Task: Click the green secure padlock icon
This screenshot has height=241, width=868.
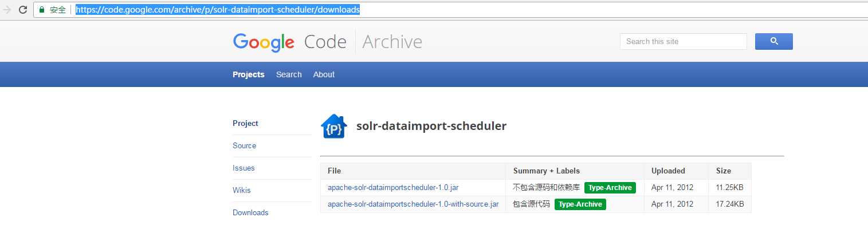Action: pyautogui.click(x=42, y=10)
